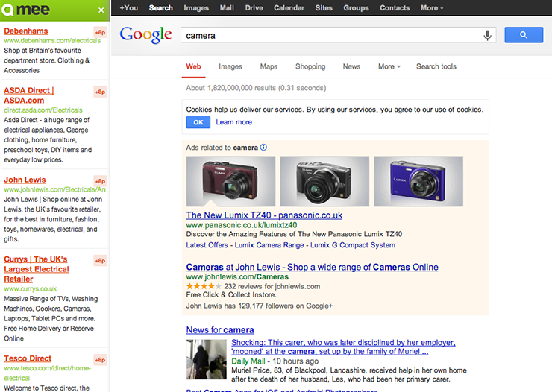Click the microphone voice search icon
Viewport: 552px width, 392px height.
tap(487, 35)
